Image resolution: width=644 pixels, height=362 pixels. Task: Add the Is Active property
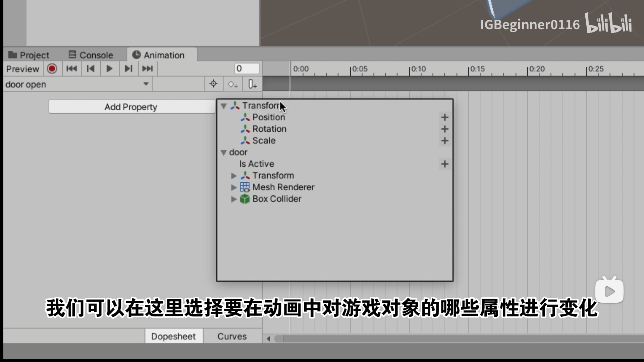(445, 164)
